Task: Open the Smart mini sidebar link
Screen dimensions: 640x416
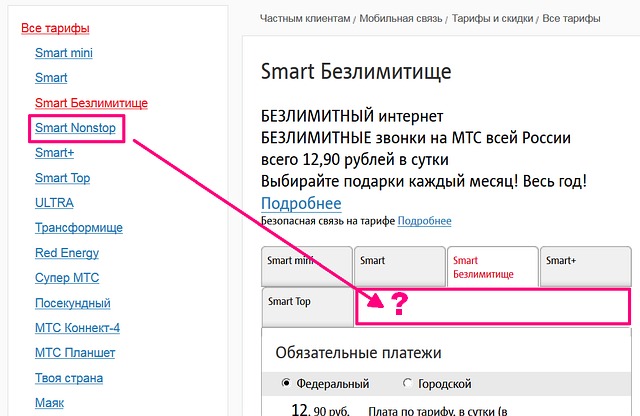Action: (x=64, y=53)
